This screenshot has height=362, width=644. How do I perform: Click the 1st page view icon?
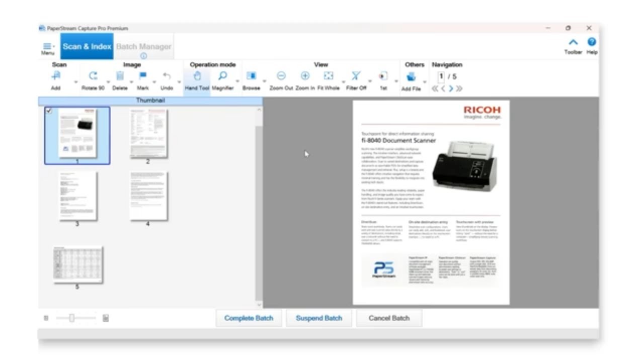[x=383, y=76]
